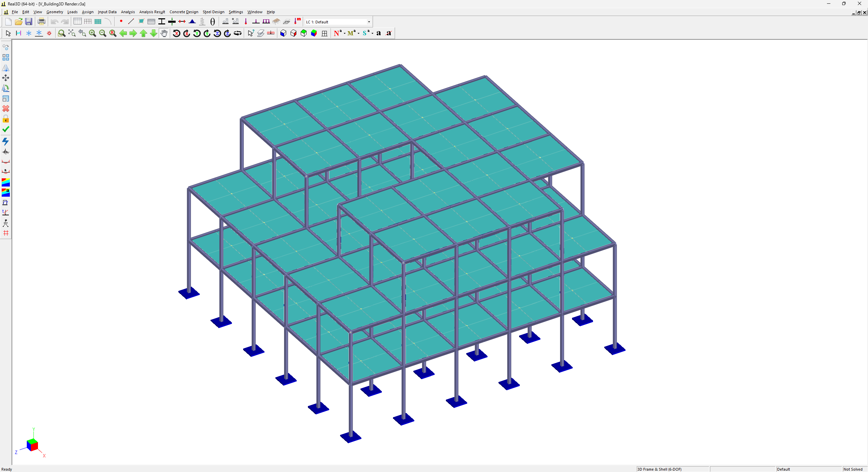Toggle the blue underlined asterisk snap button

[39, 33]
